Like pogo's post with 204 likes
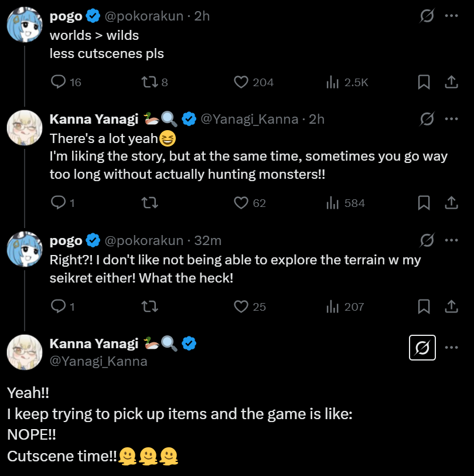The width and height of the screenshot is (474, 476). point(241,82)
